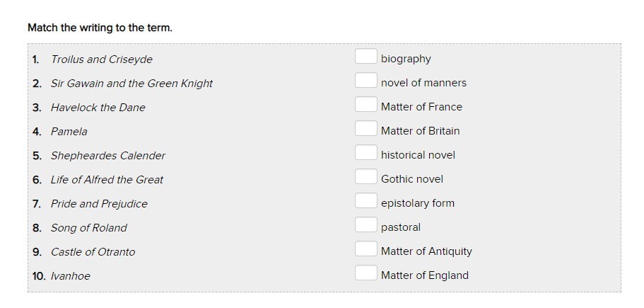644x308 pixels.
Task: Select the Song of Roland entry
Action: (89, 228)
